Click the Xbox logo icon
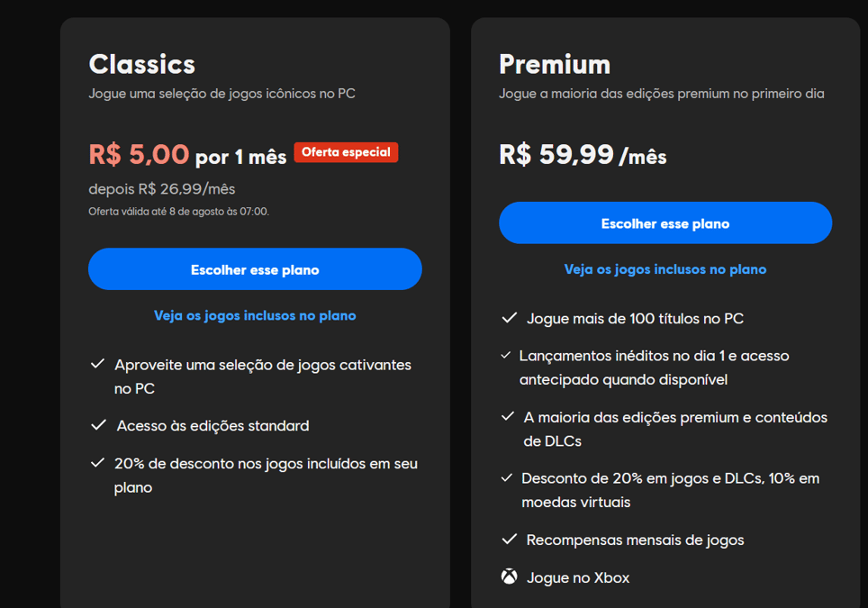The height and width of the screenshot is (608, 868). pyautogui.click(x=509, y=576)
